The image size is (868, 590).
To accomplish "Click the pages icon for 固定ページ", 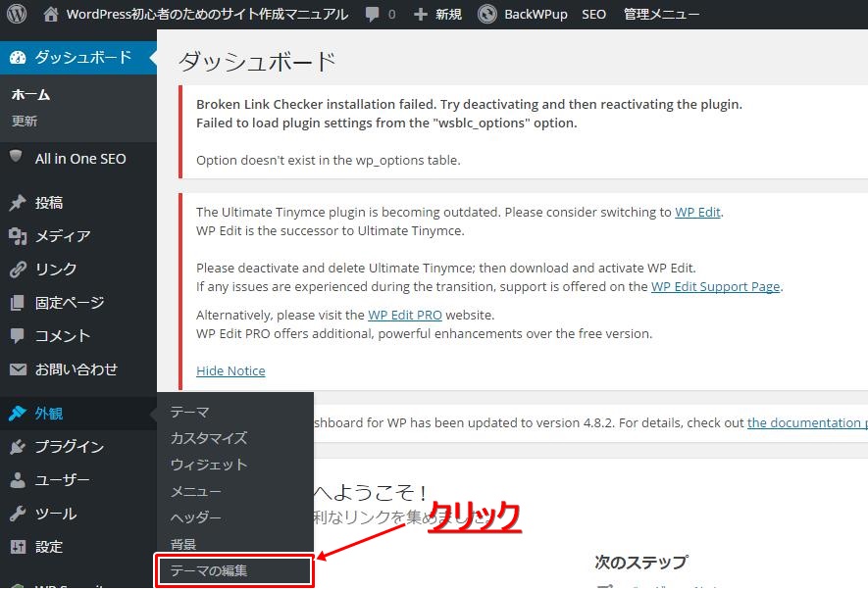I will coord(18,303).
